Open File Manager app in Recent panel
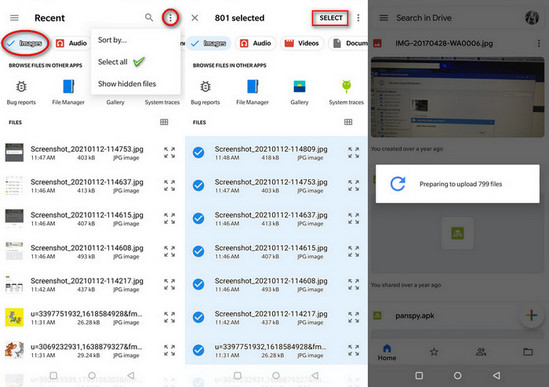This screenshot has height=387, width=549. (68, 92)
